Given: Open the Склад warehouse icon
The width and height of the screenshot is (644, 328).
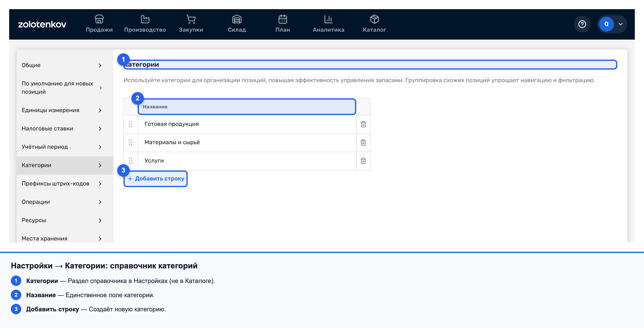Looking at the screenshot, I should point(237,19).
